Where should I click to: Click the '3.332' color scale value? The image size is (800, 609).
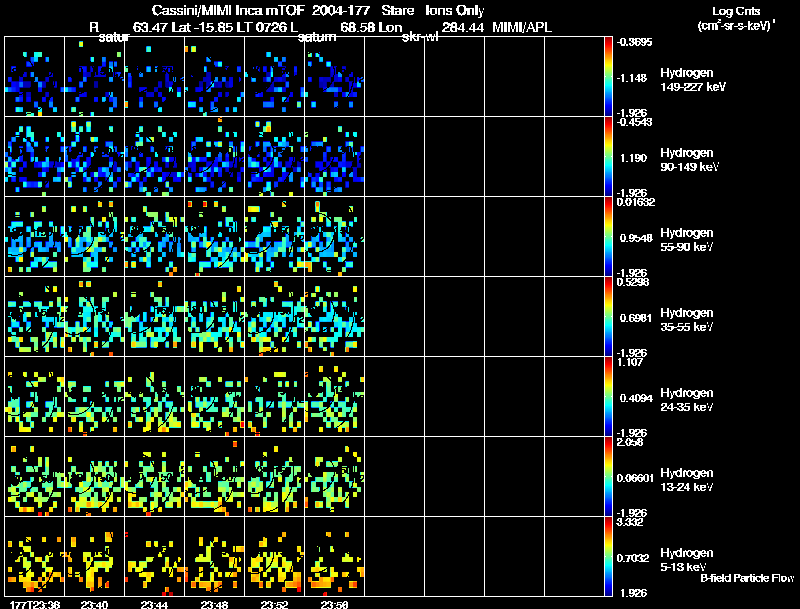[630, 522]
